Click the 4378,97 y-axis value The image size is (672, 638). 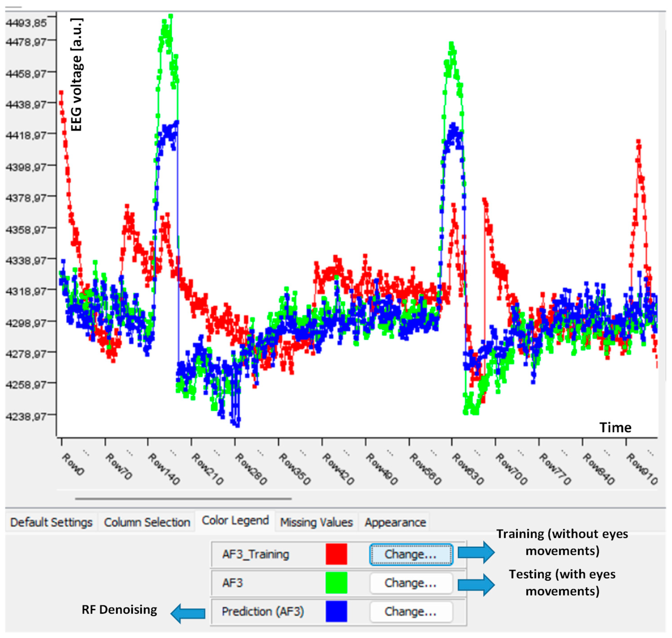pyautogui.click(x=26, y=198)
